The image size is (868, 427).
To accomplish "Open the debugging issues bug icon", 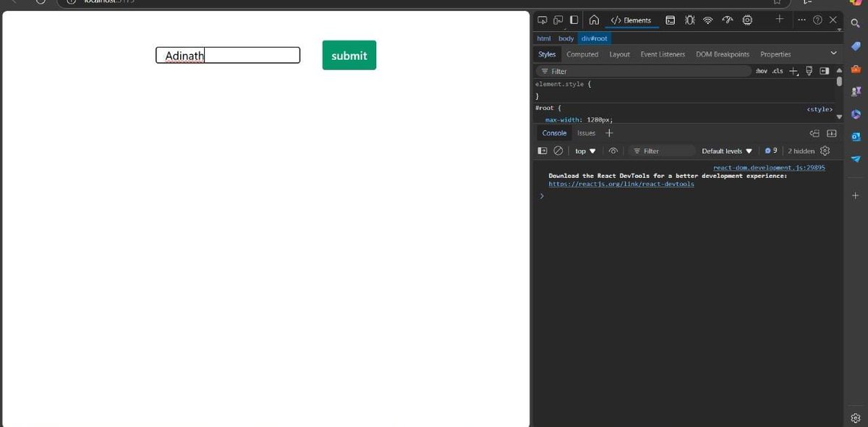I will [689, 20].
